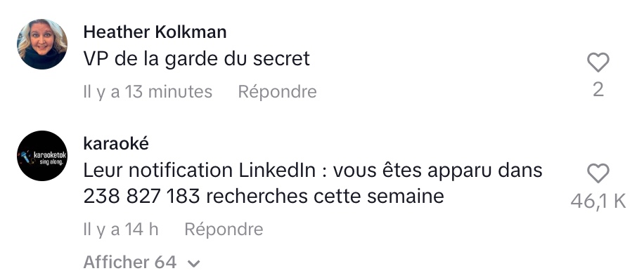Like the karaoké comment with the heart
Viewport: 644px width, 278px height.
[x=598, y=173]
